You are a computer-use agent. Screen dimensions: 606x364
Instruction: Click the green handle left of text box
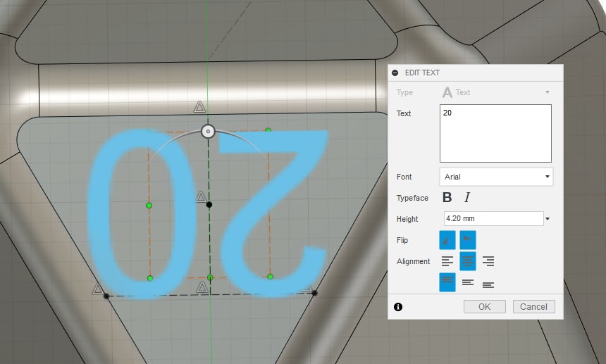[x=149, y=206]
